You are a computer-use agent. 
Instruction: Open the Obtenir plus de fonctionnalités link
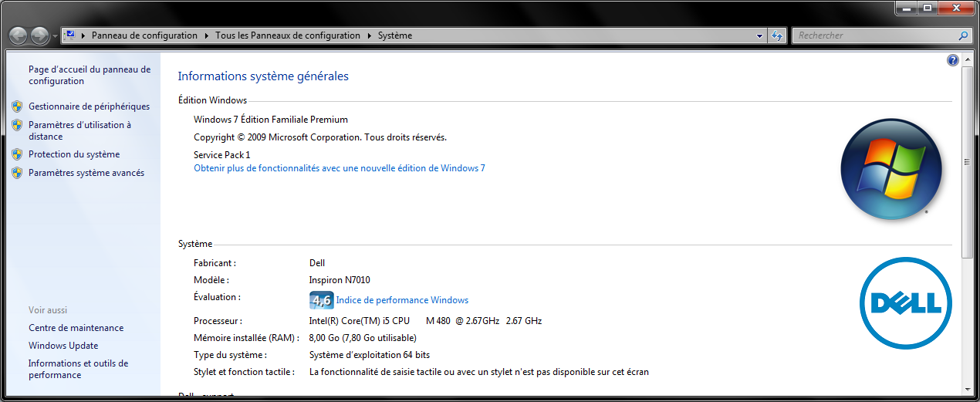[339, 168]
